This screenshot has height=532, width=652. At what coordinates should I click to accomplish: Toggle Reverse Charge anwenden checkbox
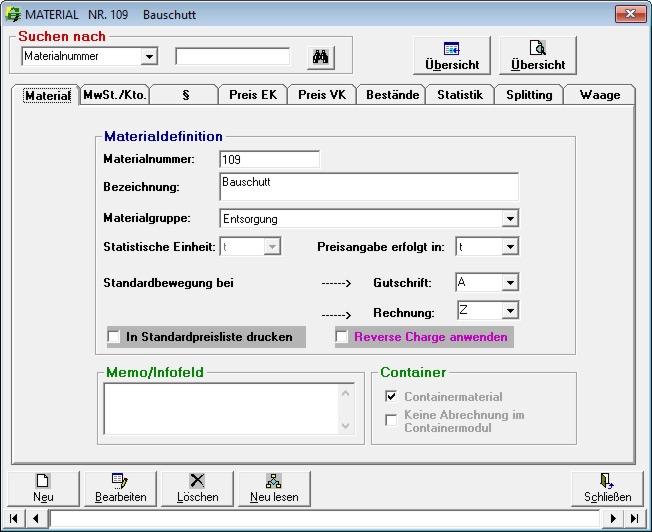tap(342, 336)
